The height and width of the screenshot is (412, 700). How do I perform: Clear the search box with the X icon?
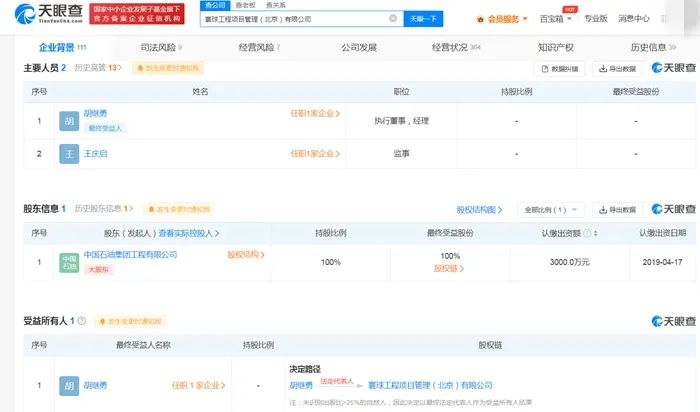393,19
